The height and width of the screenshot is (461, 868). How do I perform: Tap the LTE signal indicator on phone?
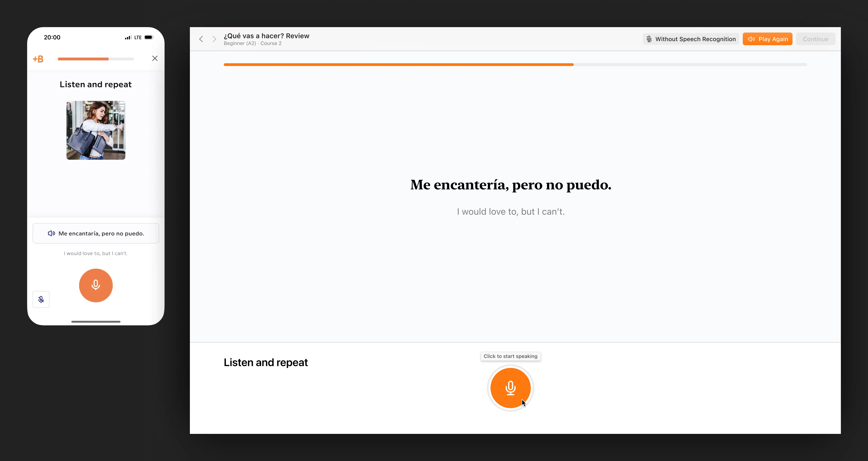[x=138, y=37]
